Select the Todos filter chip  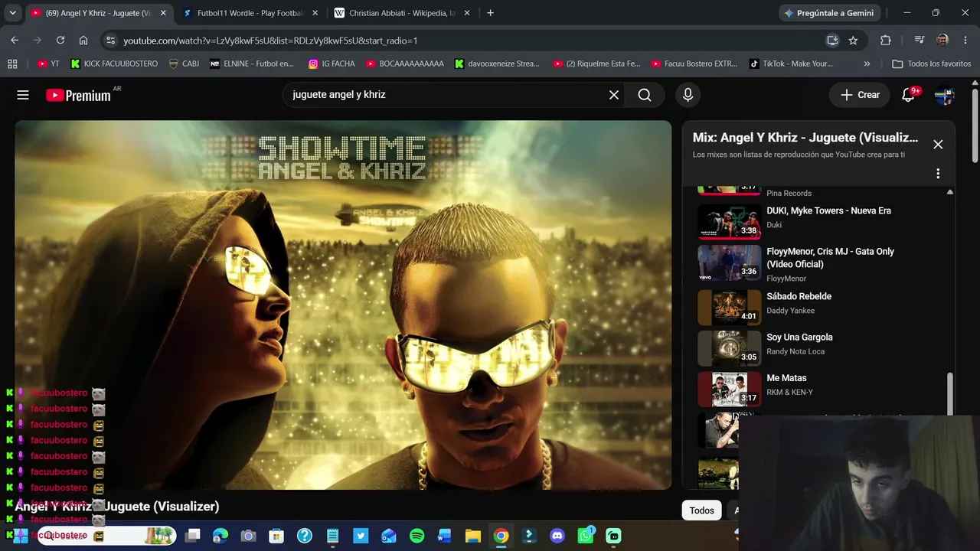(x=702, y=510)
